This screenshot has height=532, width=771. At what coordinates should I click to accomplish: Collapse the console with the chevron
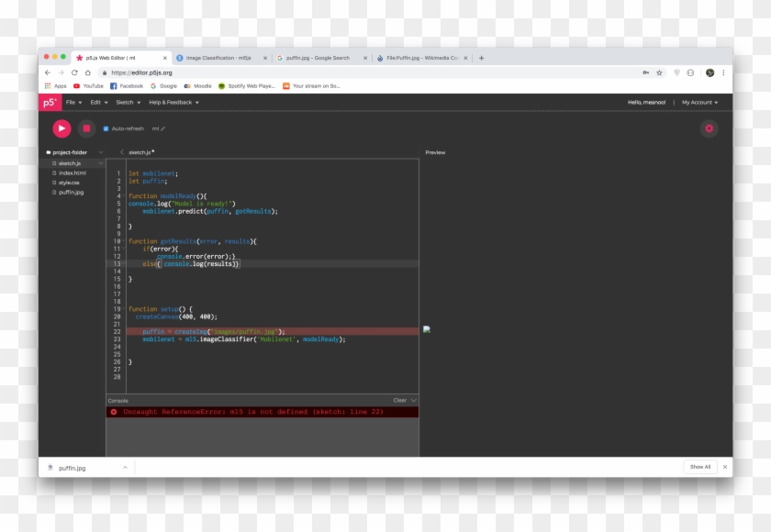[x=414, y=401]
